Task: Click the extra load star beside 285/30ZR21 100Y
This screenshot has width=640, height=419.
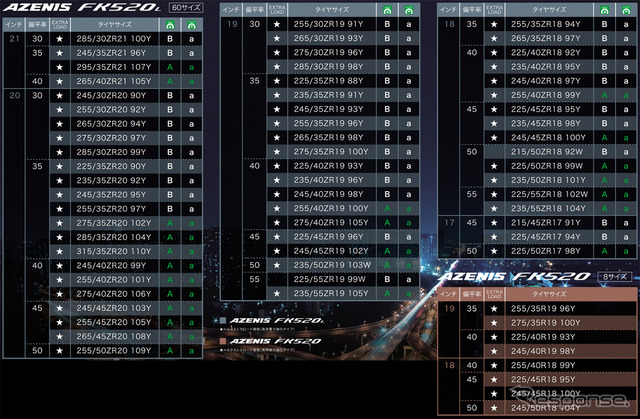Action: (x=60, y=39)
